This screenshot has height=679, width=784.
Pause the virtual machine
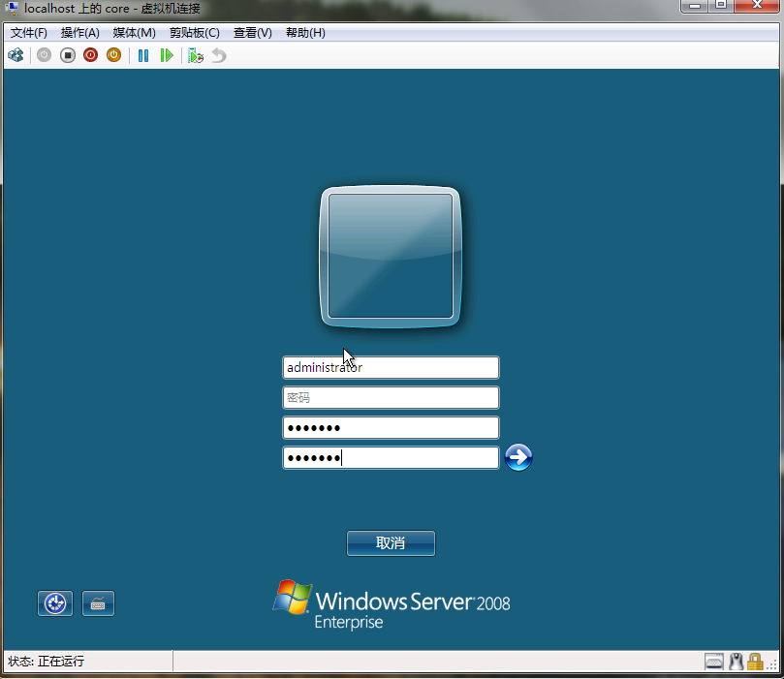(x=143, y=55)
